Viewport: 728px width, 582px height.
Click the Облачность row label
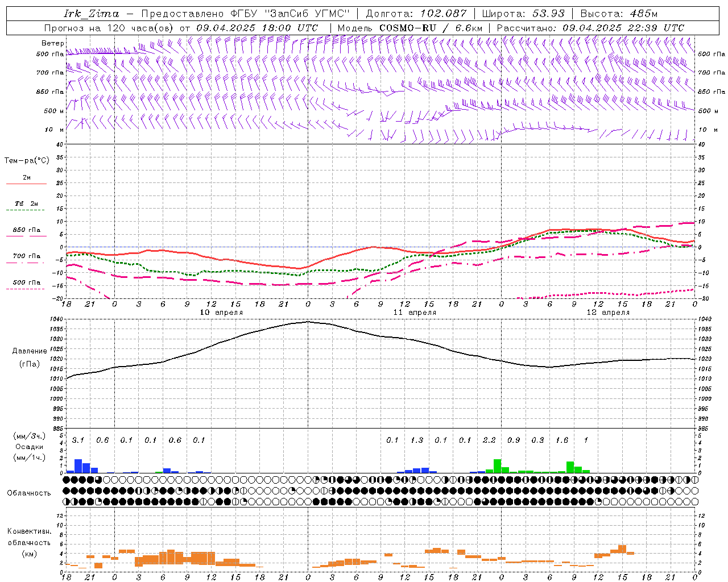29,493
